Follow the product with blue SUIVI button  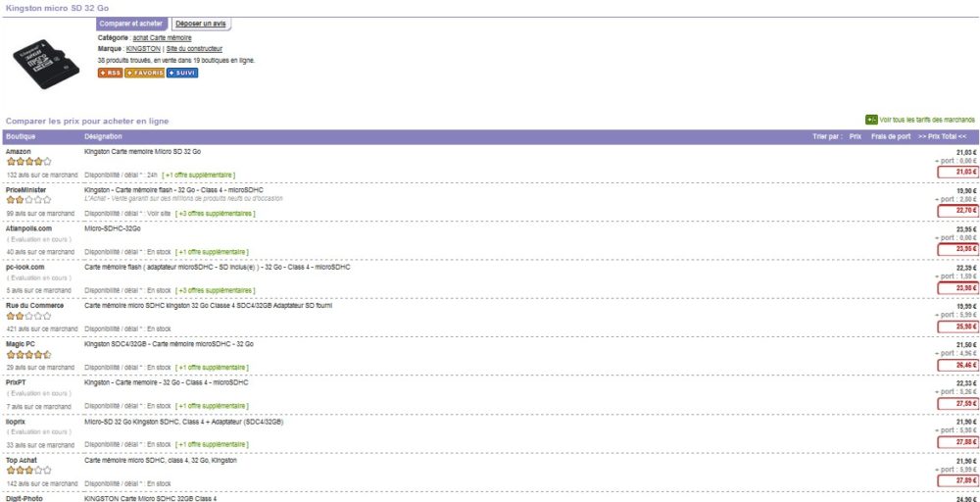pyautogui.click(x=182, y=74)
